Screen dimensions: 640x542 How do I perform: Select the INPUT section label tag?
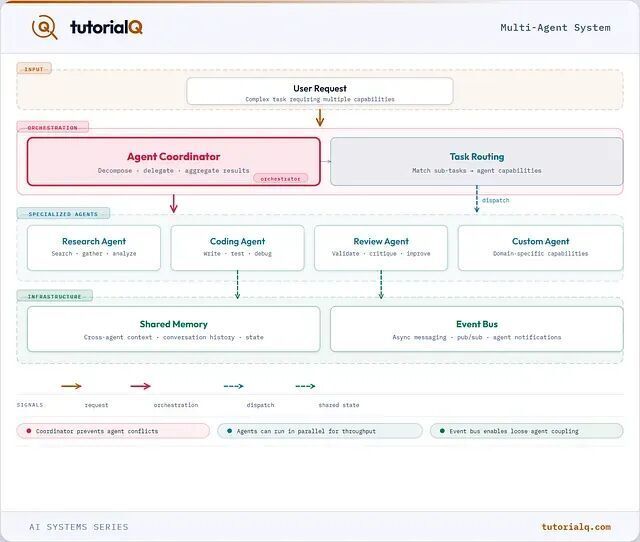[34, 69]
